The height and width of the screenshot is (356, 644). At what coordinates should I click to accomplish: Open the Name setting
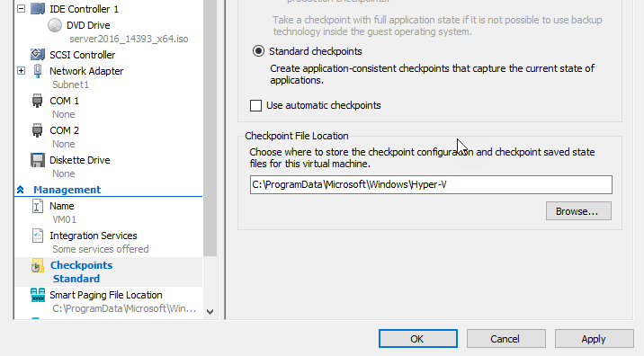point(61,206)
